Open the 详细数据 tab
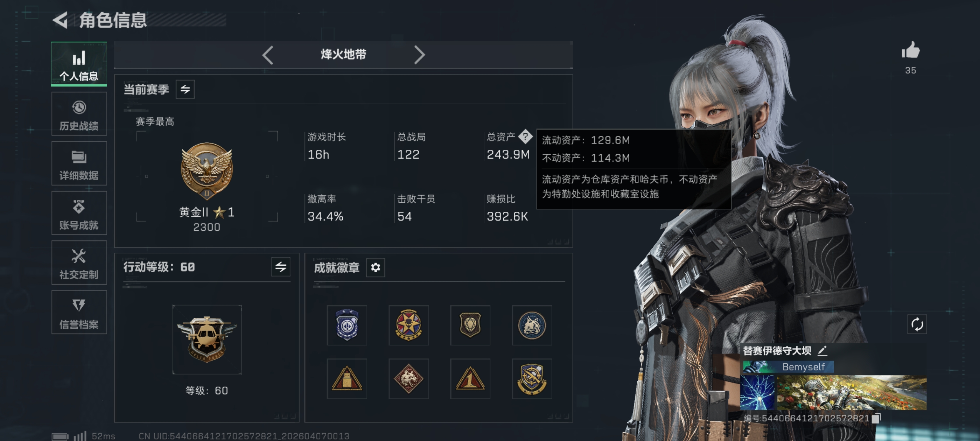This screenshot has height=441, width=980. (79, 163)
